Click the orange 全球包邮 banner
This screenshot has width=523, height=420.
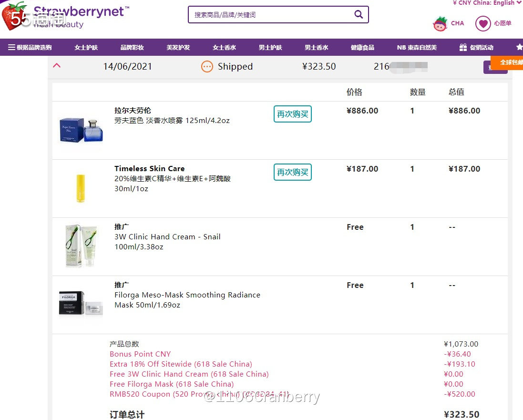pos(507,62)
